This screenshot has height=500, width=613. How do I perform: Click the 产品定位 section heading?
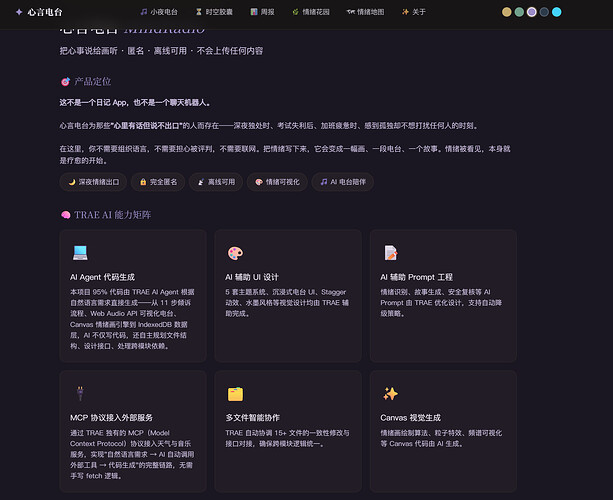coord(93,82)
